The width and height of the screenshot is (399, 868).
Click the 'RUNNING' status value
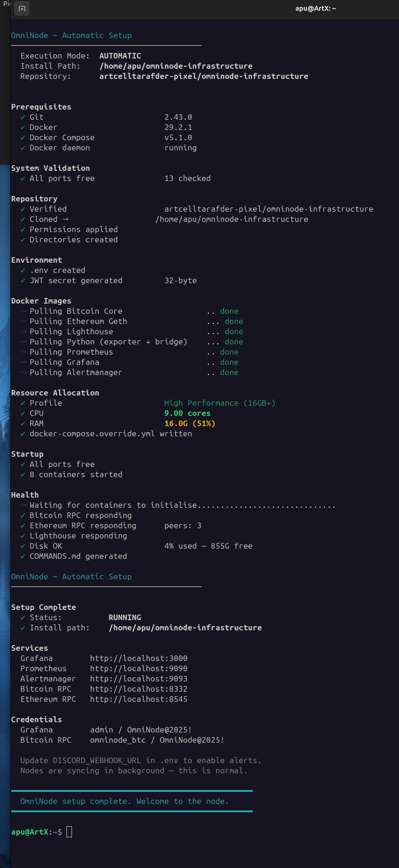125,617
